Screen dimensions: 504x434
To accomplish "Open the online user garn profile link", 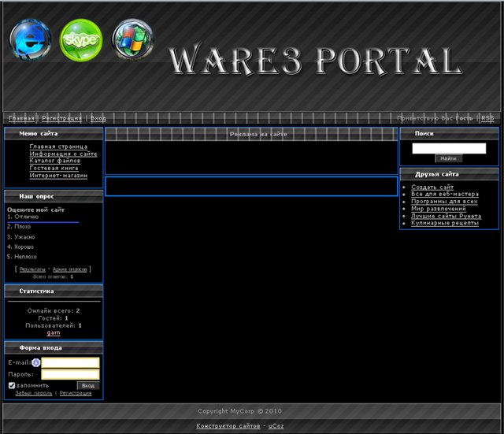I will (54, 332).
